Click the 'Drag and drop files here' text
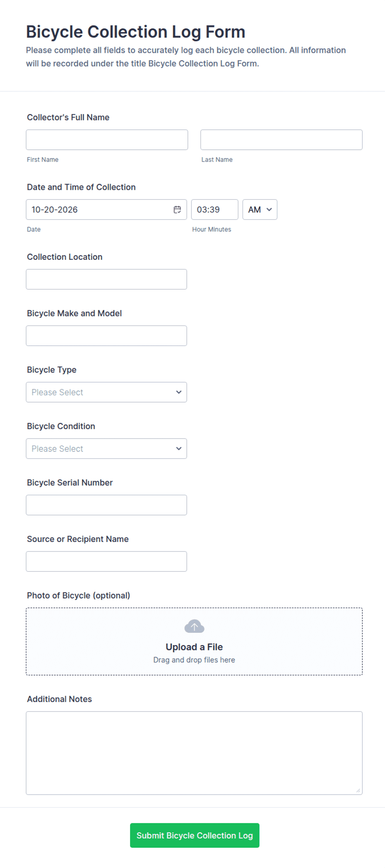Screen dimensions: 385x868 pyautogui.click(x=194, y=660)
